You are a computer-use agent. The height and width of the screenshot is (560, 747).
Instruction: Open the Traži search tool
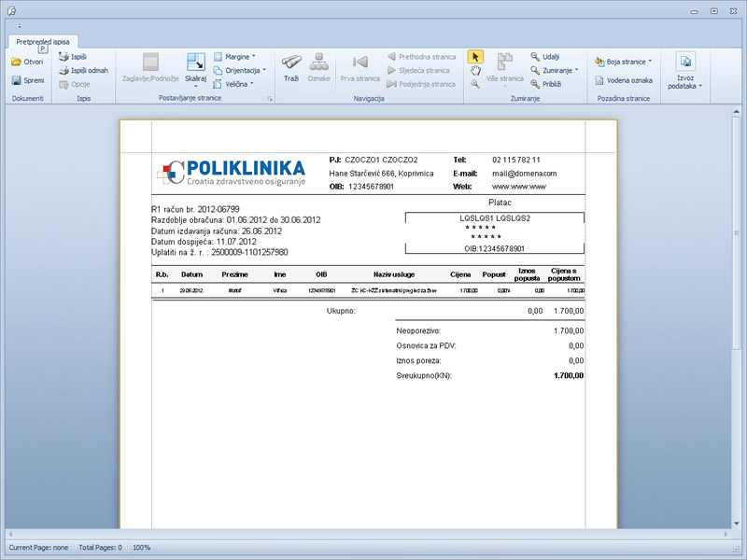pos(291,68)
